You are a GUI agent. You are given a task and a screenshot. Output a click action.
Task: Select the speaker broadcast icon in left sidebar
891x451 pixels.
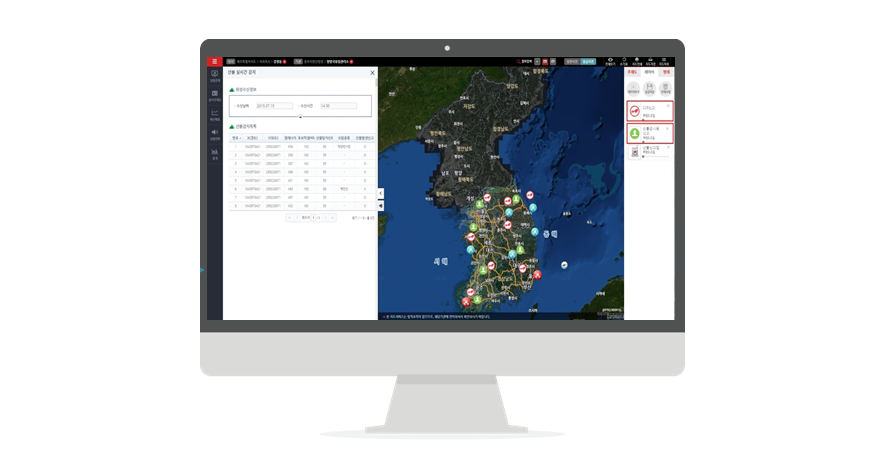pos(215,134)
